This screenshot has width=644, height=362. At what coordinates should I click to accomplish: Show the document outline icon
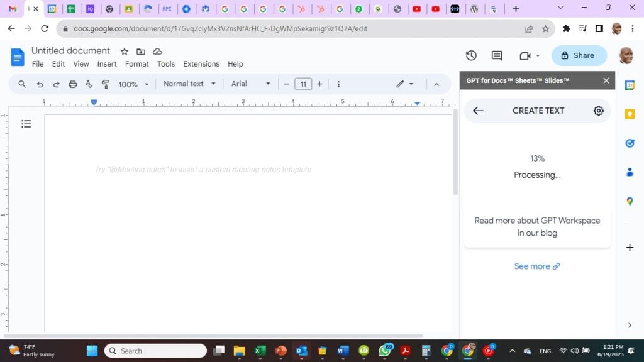click(26, 124)
